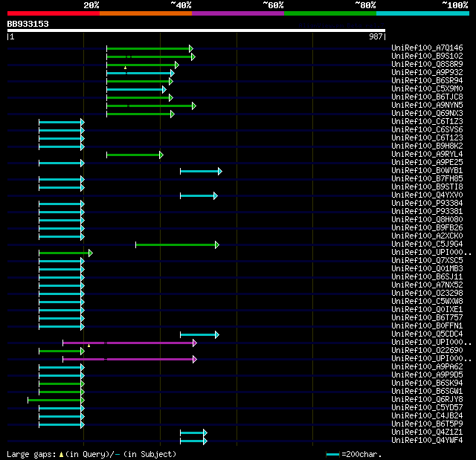Click the 'Large gaps:' legend text
476x460 pixels.
click(31, 454)
